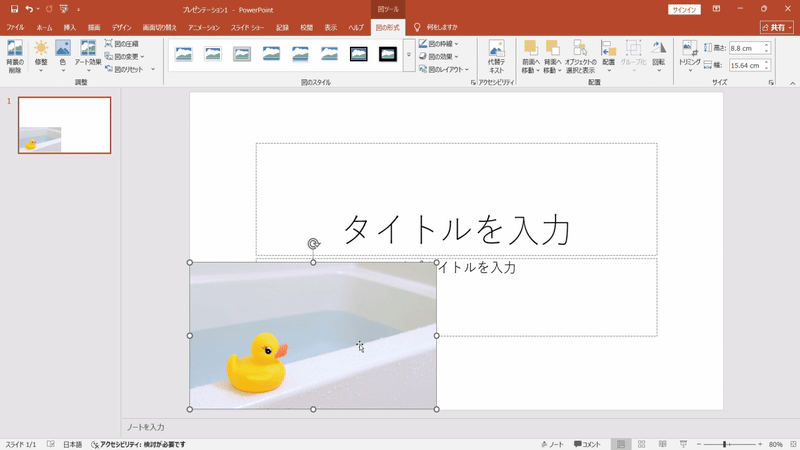Start slide show from the status bar icon
This screenshot has height=450, width=800.
(x=683, y=444)
